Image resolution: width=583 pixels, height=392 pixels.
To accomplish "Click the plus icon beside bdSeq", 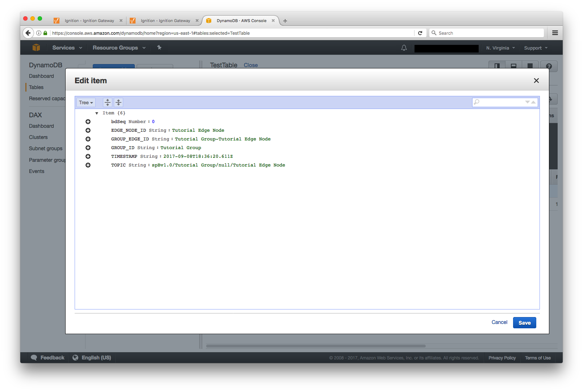I will [88, 122].
